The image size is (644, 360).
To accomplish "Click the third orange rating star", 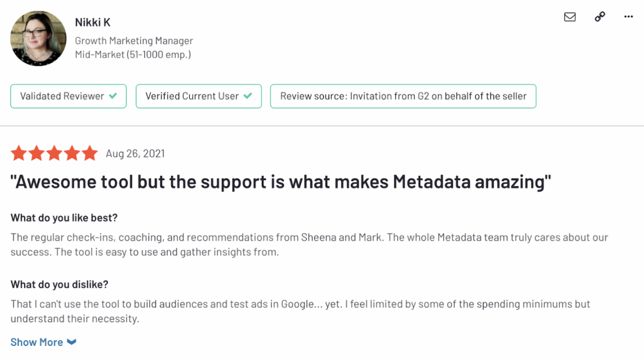I will point(54,153).
